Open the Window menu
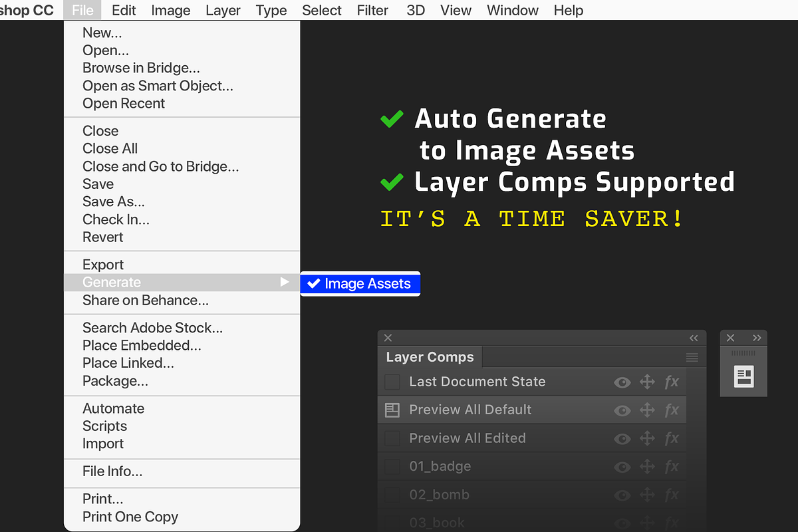This screenshot has width=798, height=532. click(513, 10)
